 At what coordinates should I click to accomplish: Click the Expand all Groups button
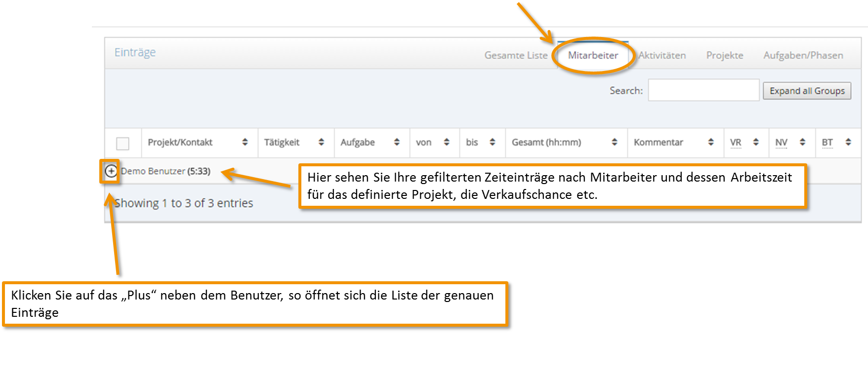807,91
